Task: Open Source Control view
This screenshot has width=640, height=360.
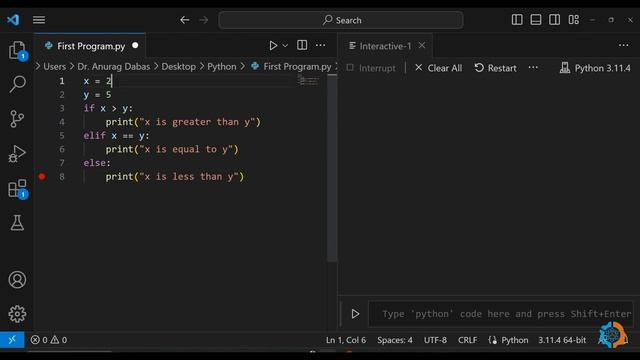Action: pyautogui.click(x=17, y=119)
